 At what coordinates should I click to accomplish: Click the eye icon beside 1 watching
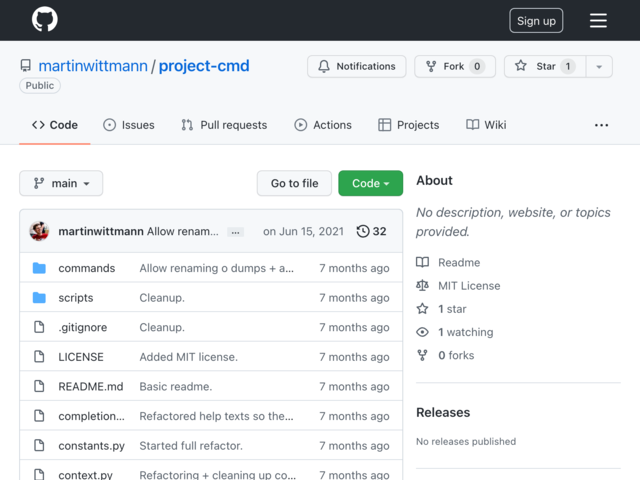tap(422, 332)
